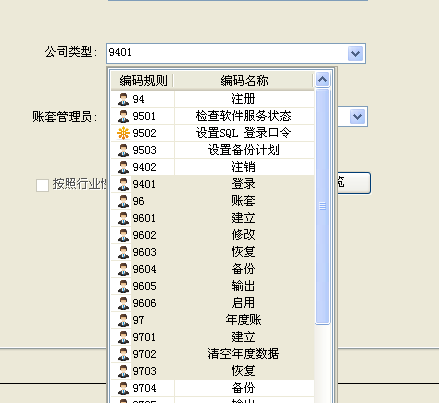439x403 pixels.
Task: Click the user icon next to code 94
Action: pos(123,99)
